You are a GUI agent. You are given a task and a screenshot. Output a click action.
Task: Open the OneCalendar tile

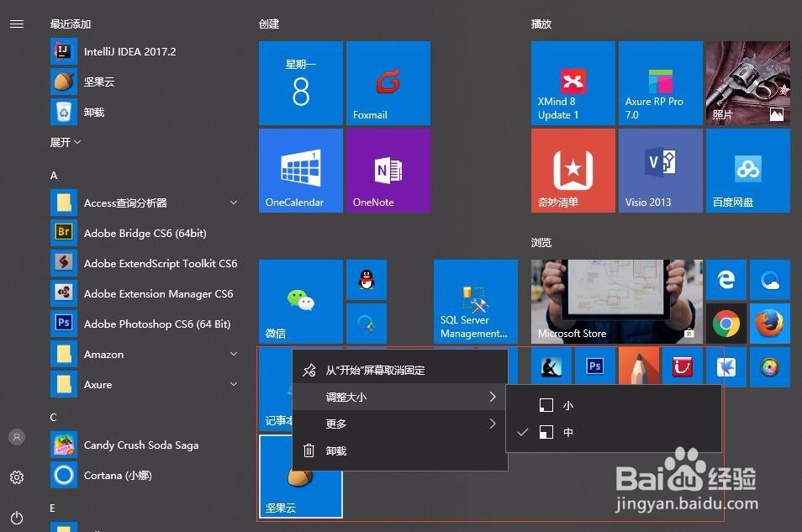point(301,171)
